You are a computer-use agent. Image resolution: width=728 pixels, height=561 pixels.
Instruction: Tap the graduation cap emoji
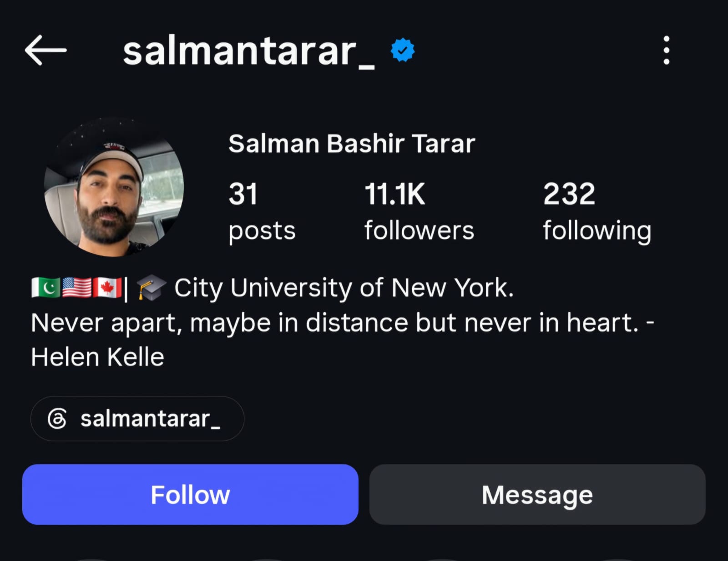pos(152,288)
